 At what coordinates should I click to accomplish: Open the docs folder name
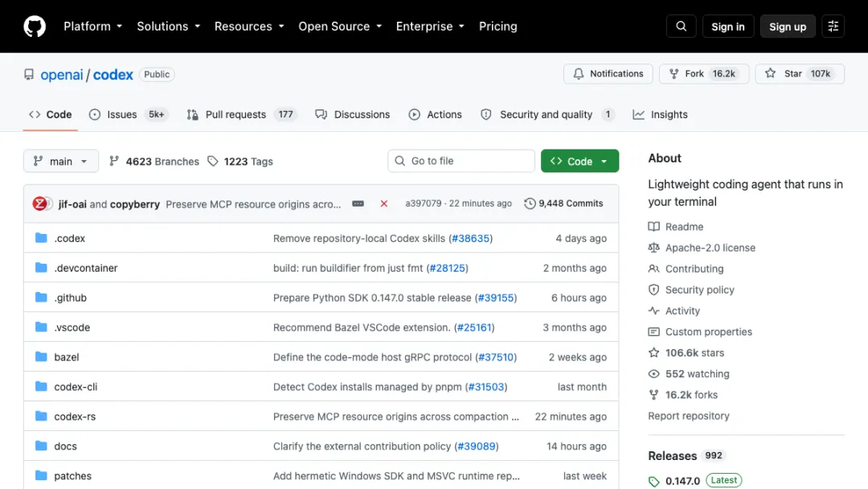[65, 446]
